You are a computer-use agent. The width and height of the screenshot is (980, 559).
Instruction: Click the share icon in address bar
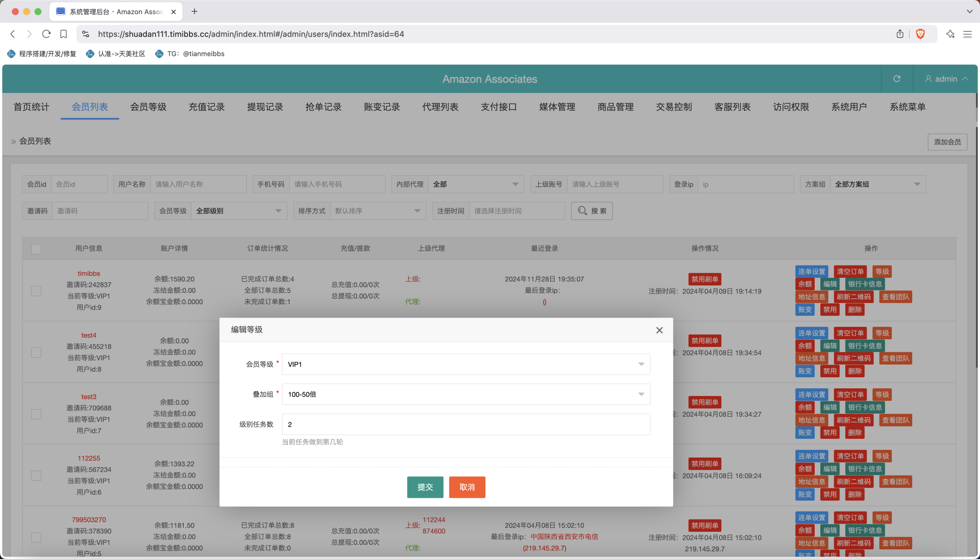[x=900, y=34]
